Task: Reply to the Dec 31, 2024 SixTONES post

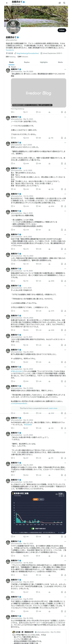Action: [12, 428]
